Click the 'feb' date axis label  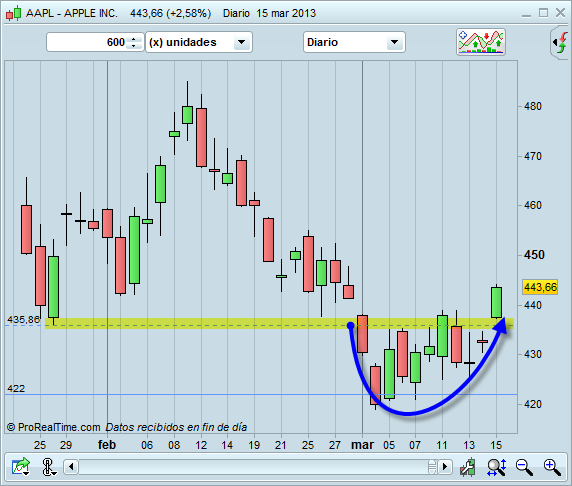click(107, 445)
